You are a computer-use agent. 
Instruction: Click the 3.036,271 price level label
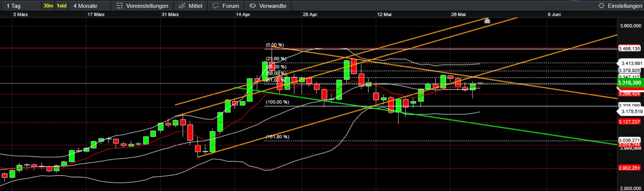629,140
